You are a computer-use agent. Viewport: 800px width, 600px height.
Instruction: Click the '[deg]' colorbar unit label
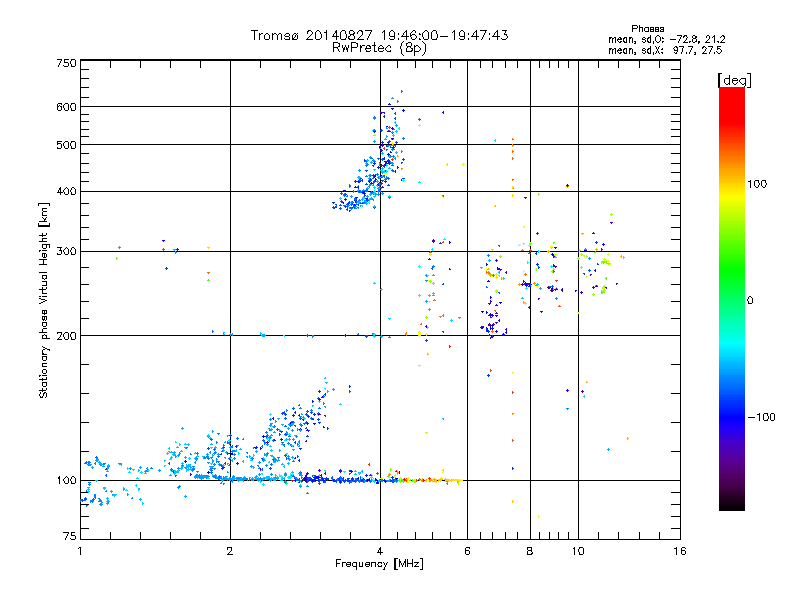tap(734, 80)
